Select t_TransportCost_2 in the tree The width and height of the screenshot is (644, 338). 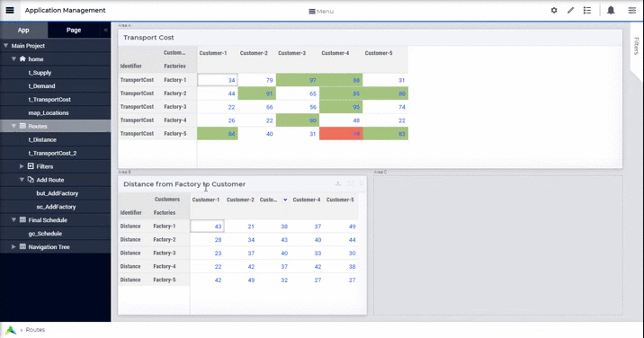pyautogui.click(x=52, y=153)
